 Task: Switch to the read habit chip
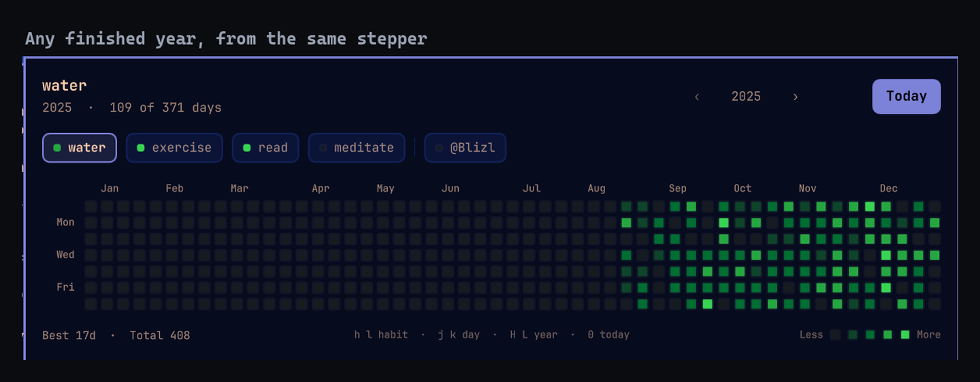tap(265, 148)
